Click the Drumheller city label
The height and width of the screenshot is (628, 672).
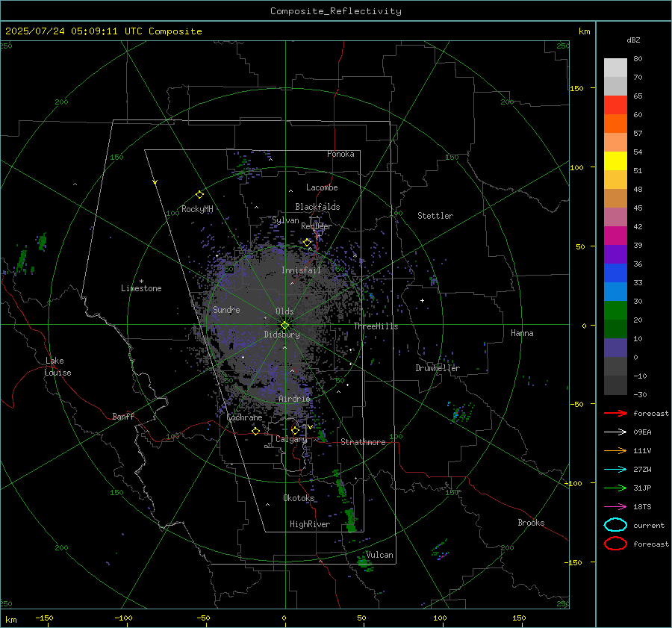(438, 368)
